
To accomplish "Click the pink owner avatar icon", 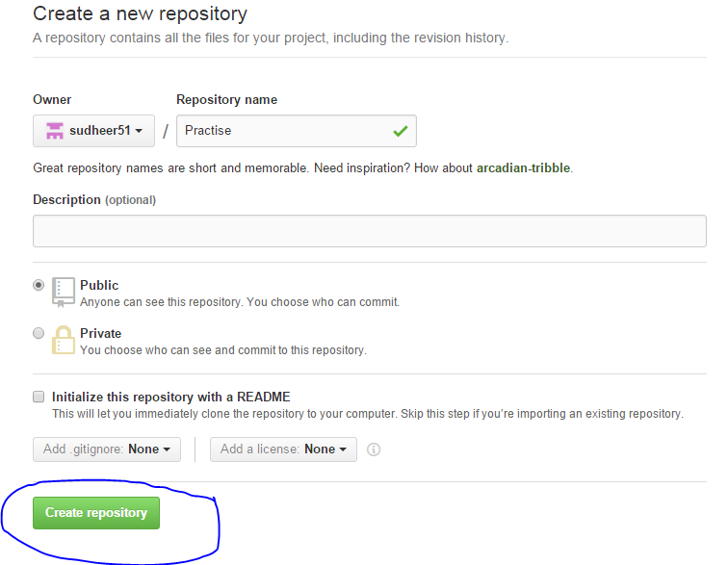I will pyautogui.click(x=54, y=131).
